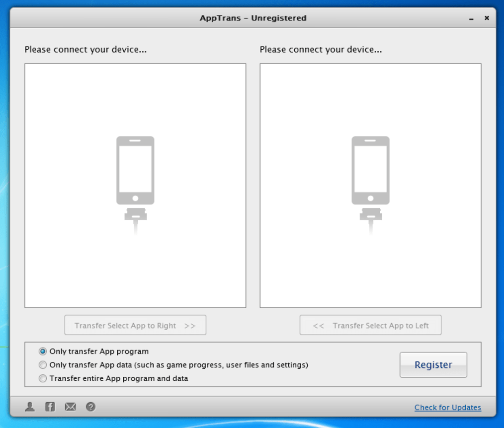Click the left device phone placeholder icon

(x=135, y=185)
